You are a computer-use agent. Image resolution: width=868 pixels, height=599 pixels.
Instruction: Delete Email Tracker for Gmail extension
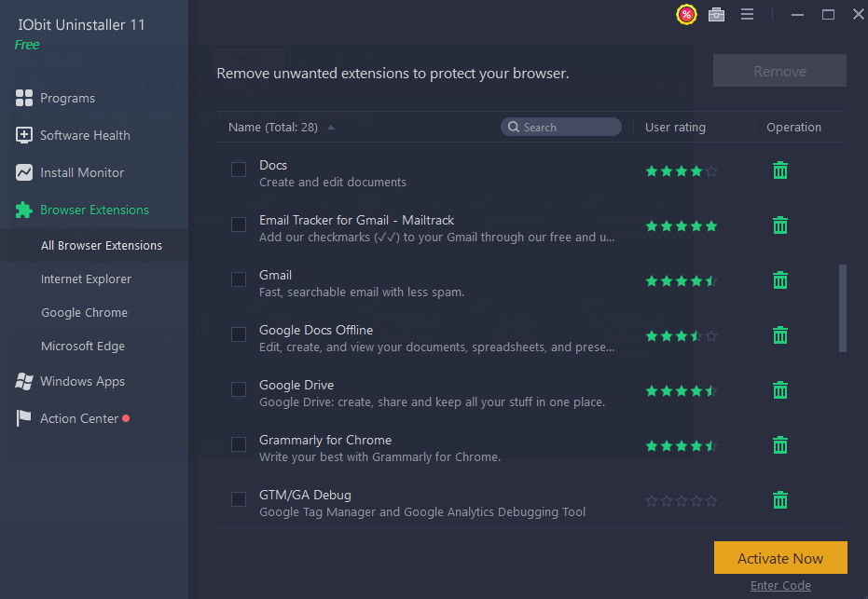point(780,225)
